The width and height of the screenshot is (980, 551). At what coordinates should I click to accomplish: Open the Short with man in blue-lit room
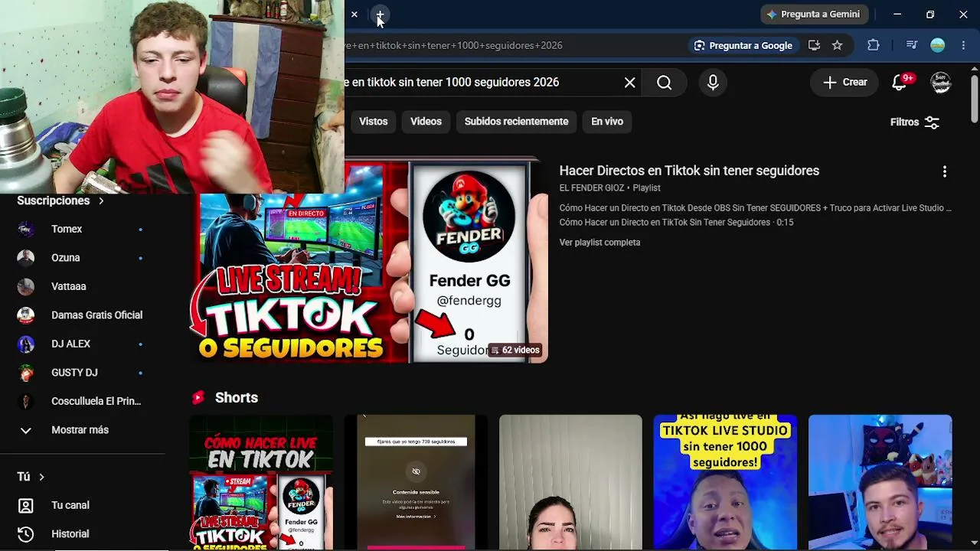(x=880, y=482)
